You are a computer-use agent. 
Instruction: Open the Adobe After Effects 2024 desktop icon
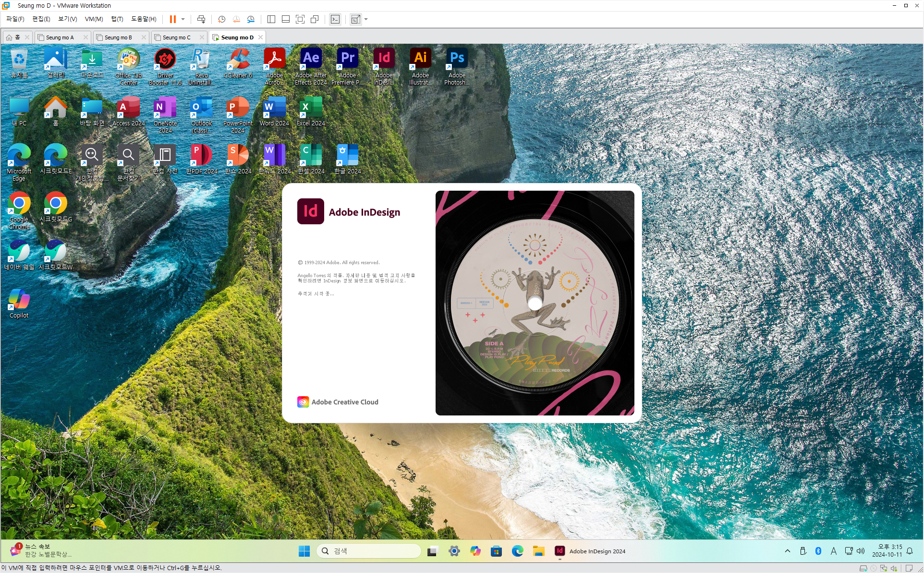coord(311,66)
